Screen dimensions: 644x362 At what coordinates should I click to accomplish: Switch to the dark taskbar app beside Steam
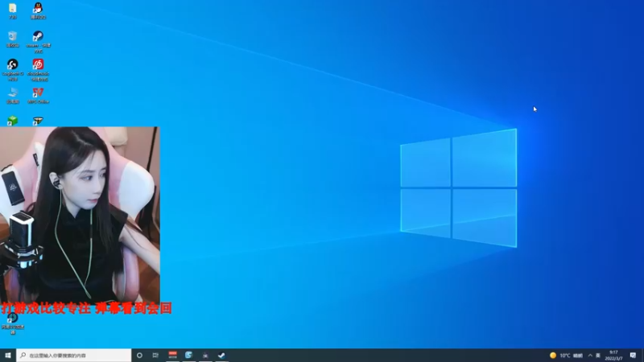tap(205, 356)
